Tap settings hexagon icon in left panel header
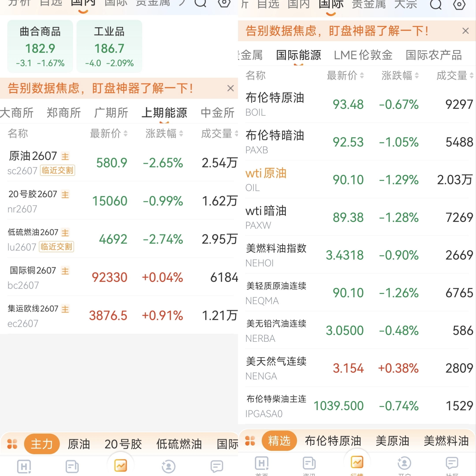The image size is (476, 476). 224,3
